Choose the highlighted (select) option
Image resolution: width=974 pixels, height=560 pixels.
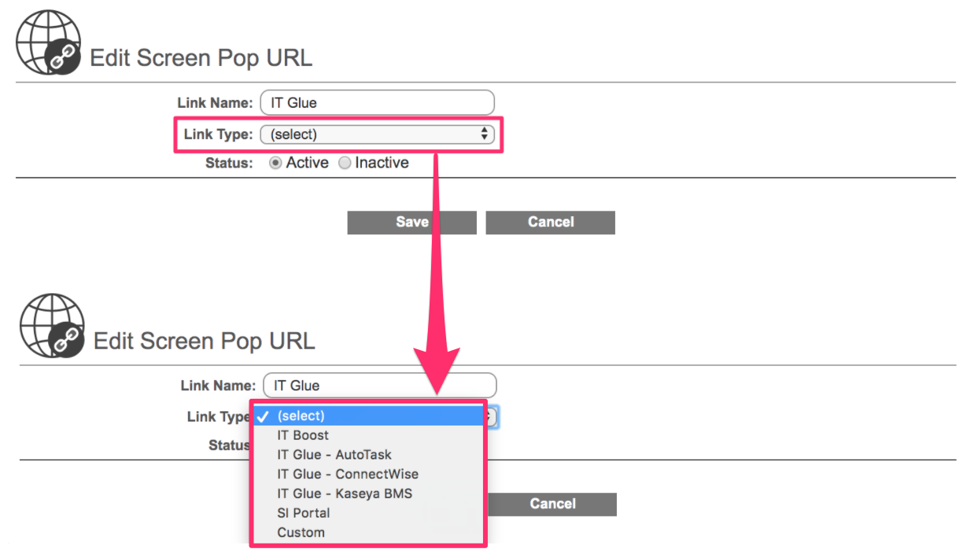pos(367,416)
